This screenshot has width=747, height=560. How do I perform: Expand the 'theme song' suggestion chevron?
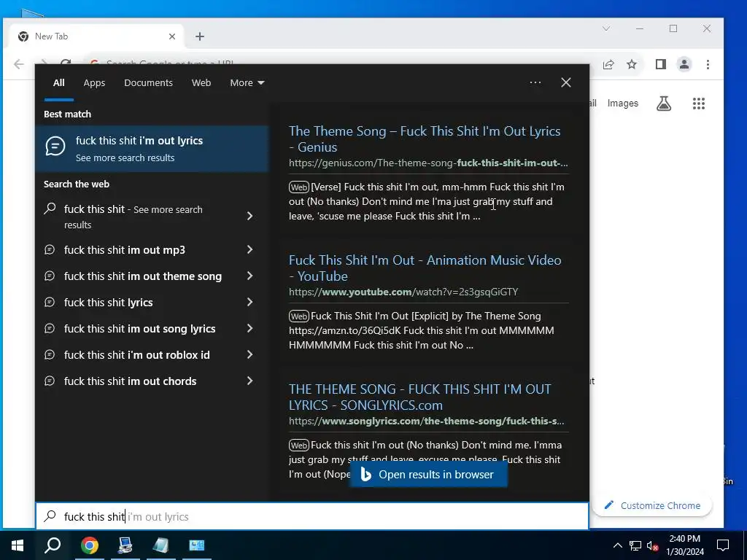pyautogui.click(x=249, y=276)
